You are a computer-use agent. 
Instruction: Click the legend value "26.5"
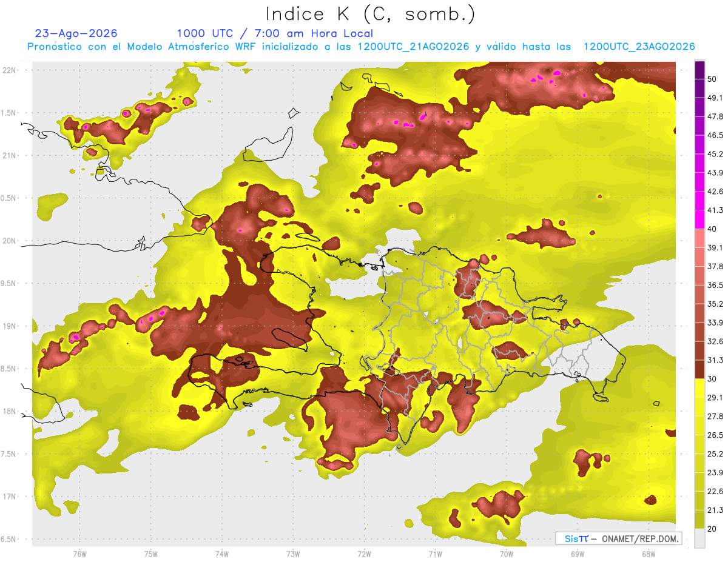pyautogui.click(x=715, y=435)
